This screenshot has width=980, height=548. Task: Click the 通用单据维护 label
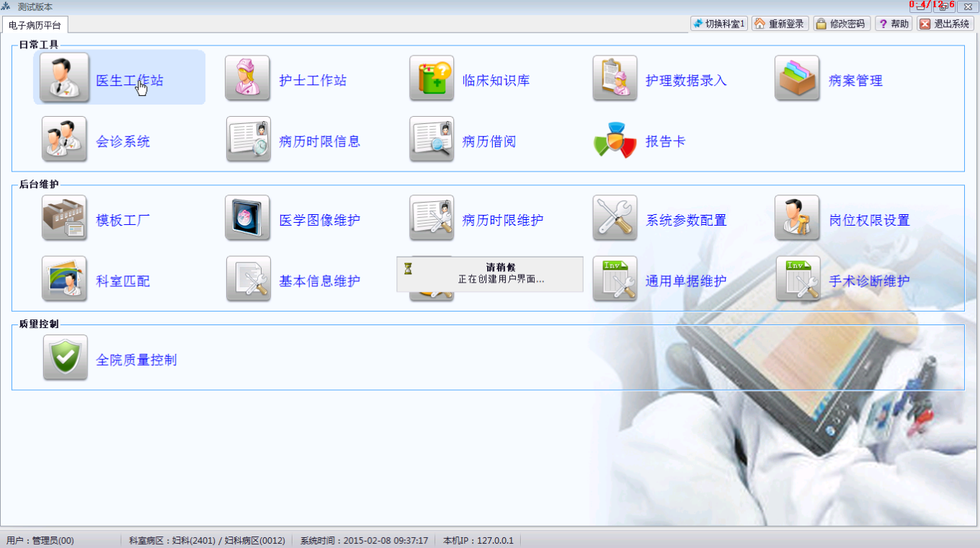pyautogui.click(x=686, y=281)
